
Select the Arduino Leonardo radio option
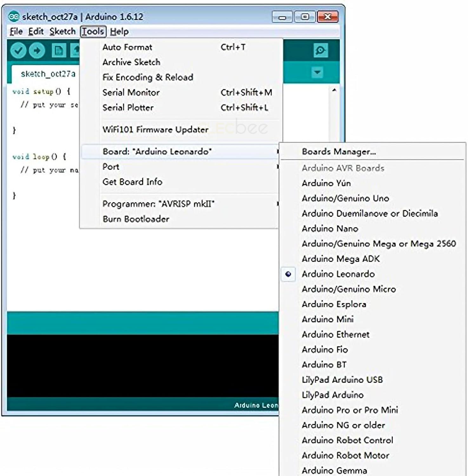point(338,274)
